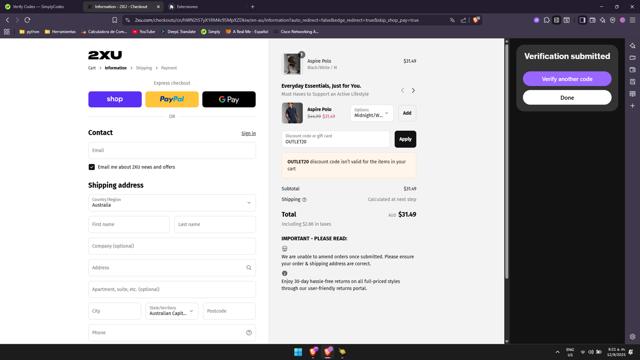Image resolution: width=640 pixels, height=360 pixels.
Task: Focus the City input field
Action: pyautogui.click(x=114, y=311)
